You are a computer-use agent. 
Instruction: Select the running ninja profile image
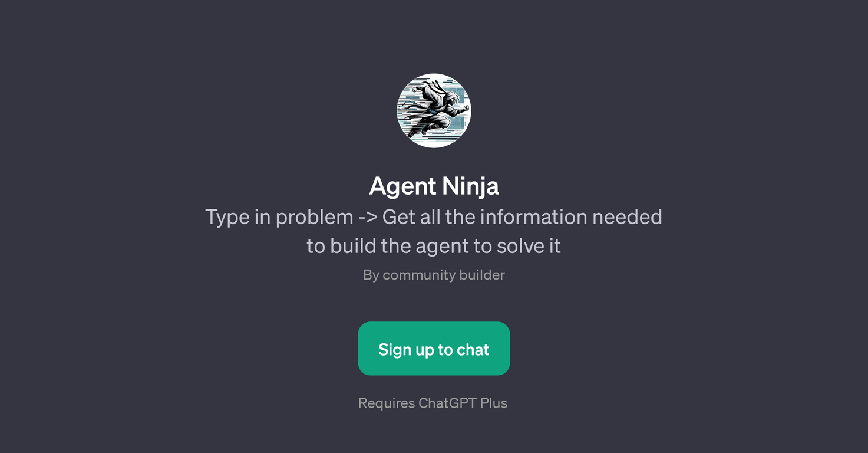coord(434,110)
